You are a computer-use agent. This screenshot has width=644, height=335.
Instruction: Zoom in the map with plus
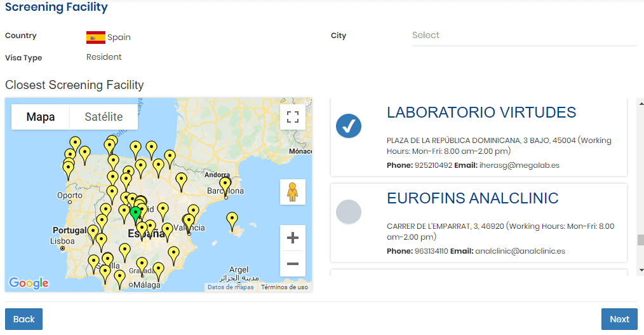click(x=292, y=238)
